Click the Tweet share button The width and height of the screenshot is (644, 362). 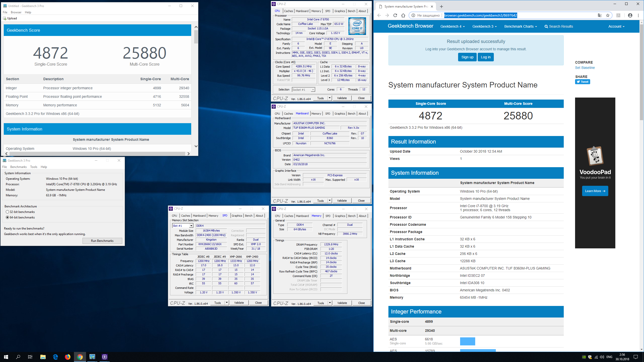pos(582,82)
